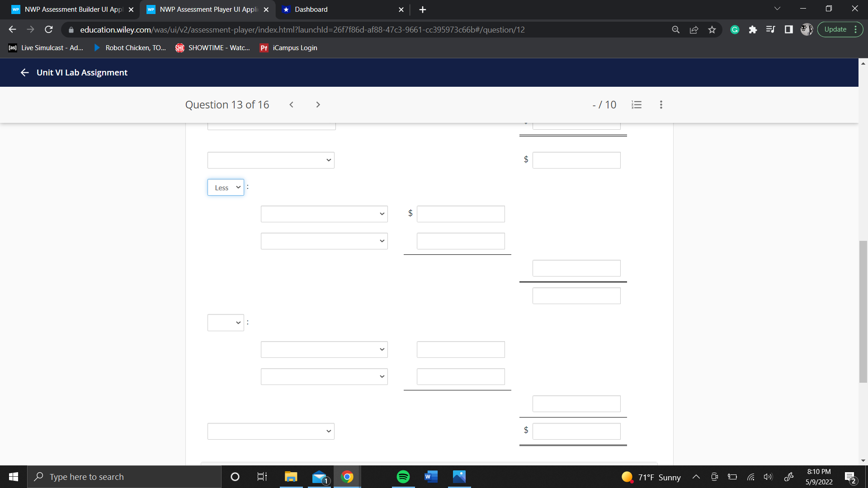Image resolution: width=868 pixels, height=488 pixels.
Task: Click the back arrow beside Unit VI Lab Assignment
Action: coord(24,72)
